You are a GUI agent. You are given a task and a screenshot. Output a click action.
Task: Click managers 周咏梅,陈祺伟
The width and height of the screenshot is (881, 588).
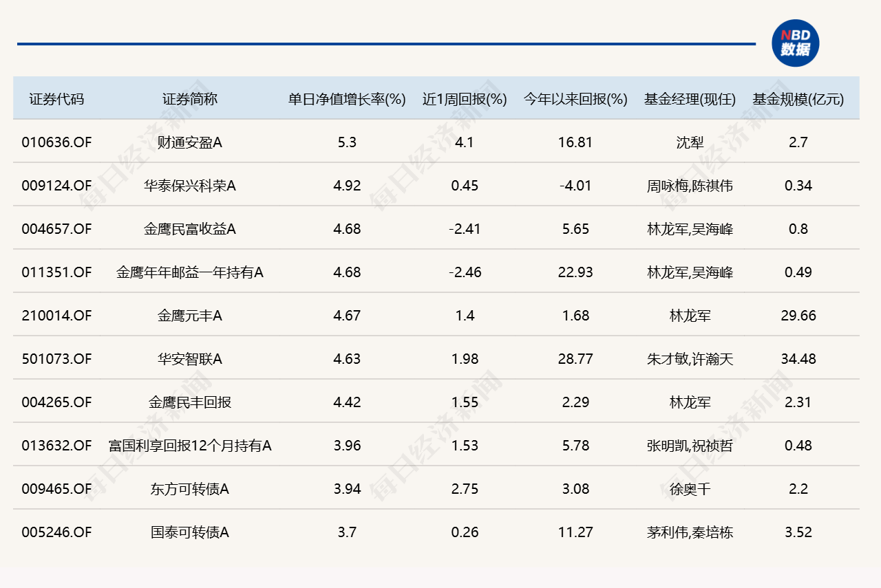pos(690,186)
